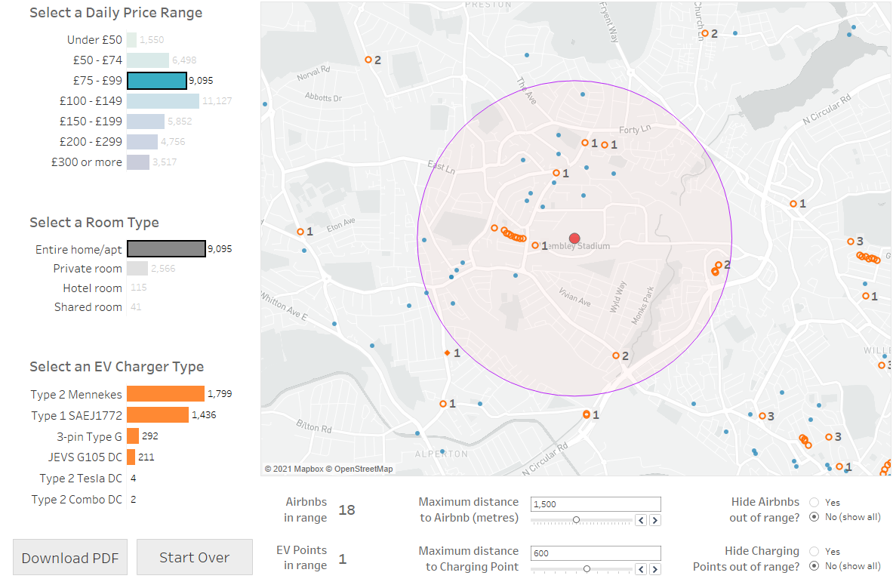Select the Type 1 SAEJ1772 charger bar
This screenshot has width=893, height=588.
[157, 415]
